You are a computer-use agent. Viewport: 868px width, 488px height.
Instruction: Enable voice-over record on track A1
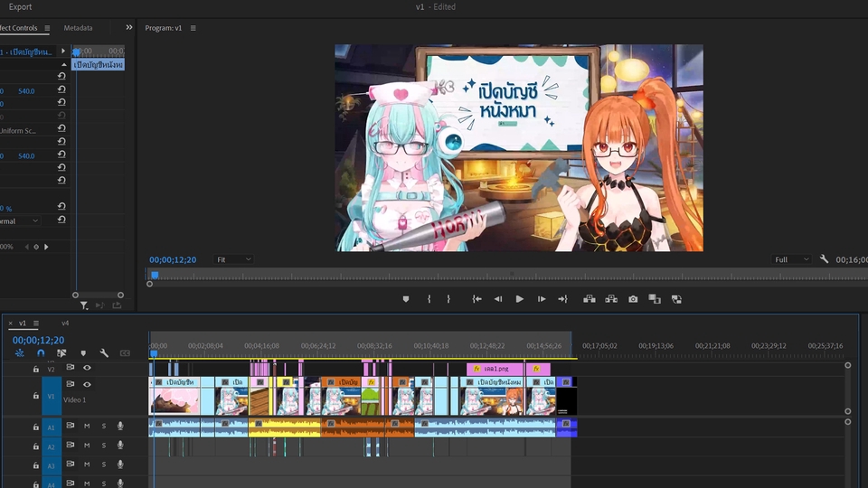120,426
